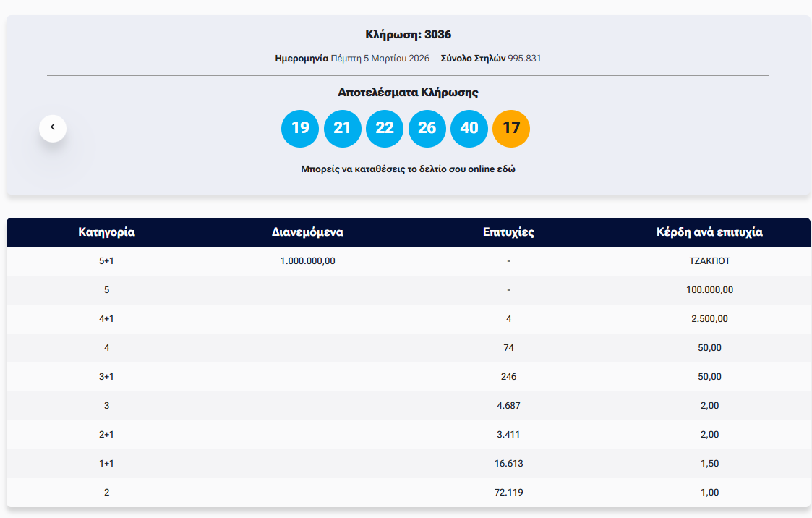Click the Κλήρωση: 3036 title
Screen dimensions: 812x518
408,35
